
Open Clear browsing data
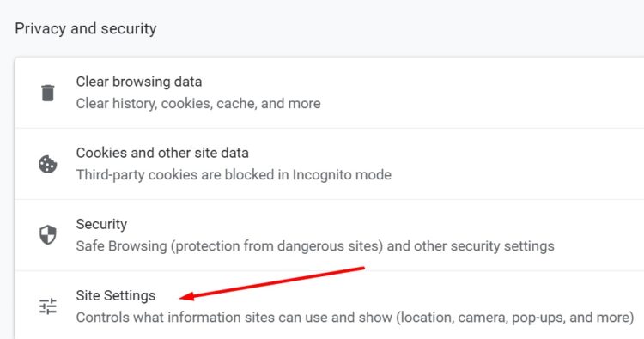[x=330, y=93]
